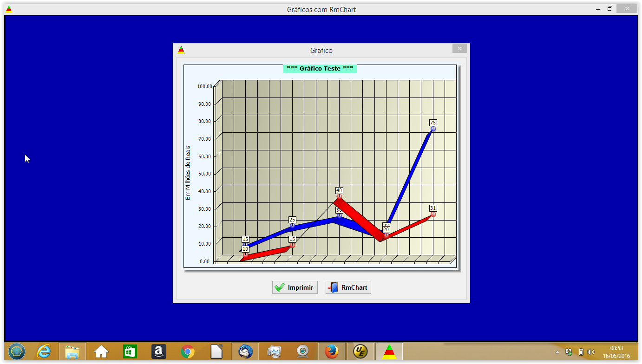This screenshot has width=642, height=364.
Task: Click the y-axis value 100.00
Action: click(x=204, y=86)
